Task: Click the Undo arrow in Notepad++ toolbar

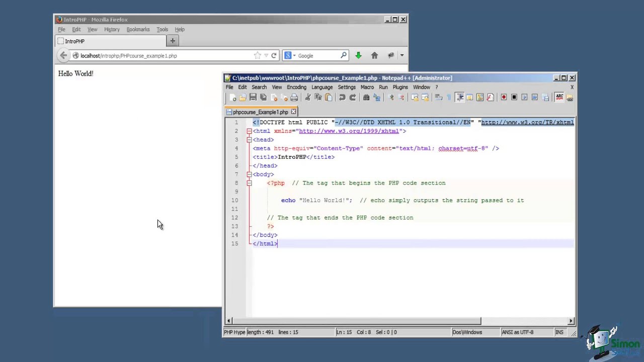Action: [342, 97]
